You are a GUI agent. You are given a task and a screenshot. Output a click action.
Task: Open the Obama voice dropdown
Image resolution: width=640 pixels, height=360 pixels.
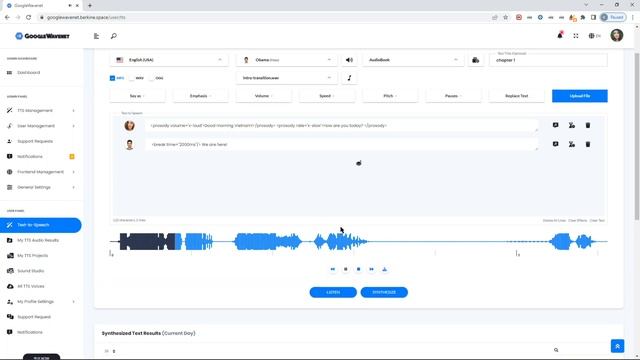pos(287,60)
